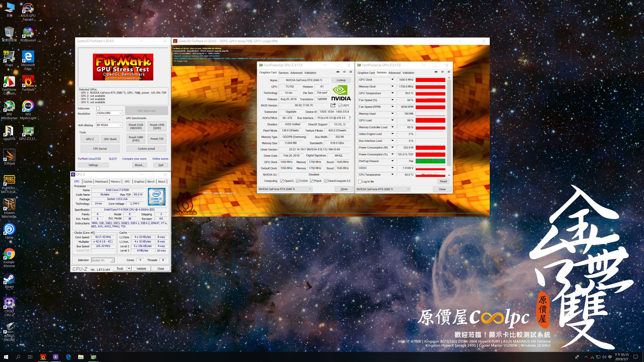Open ASUS GPU TweakII desktop icon
Image resolution: width=644 pixels, height=362 pixels.
tap(28, 12)
